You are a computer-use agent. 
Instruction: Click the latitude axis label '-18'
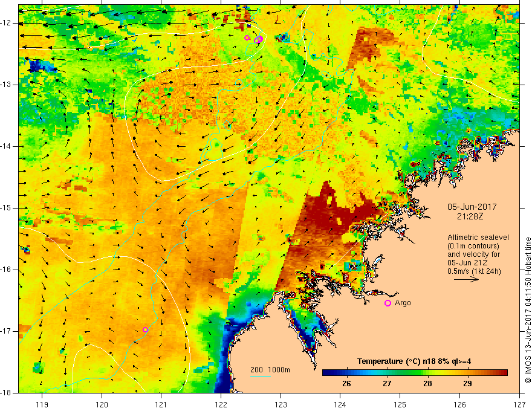(x=6, y=393)
